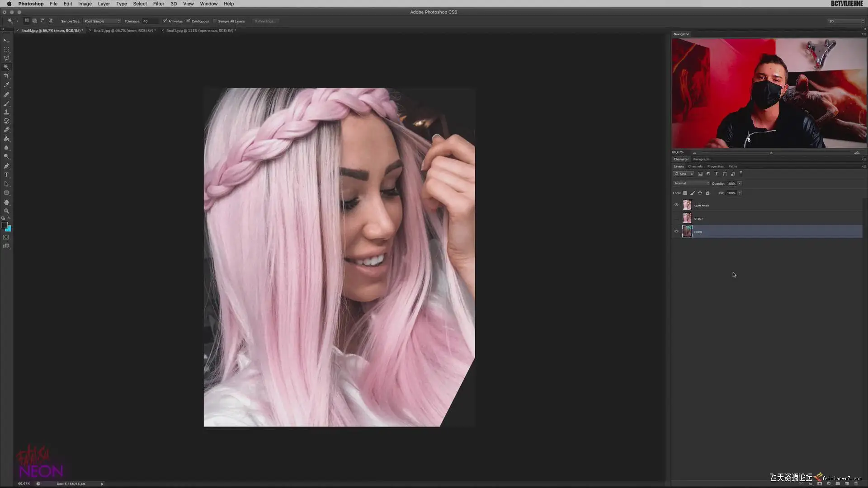Activate the Zoom tool

6,211
